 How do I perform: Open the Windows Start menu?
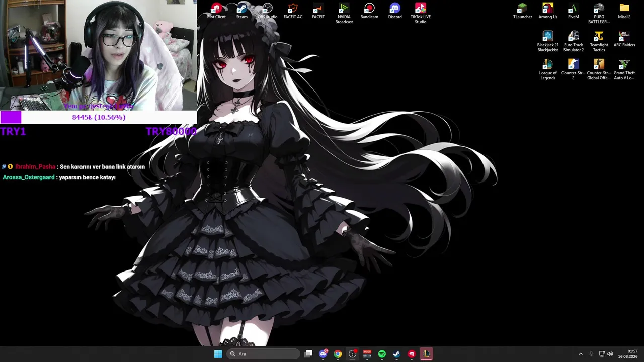pos(218,354)
